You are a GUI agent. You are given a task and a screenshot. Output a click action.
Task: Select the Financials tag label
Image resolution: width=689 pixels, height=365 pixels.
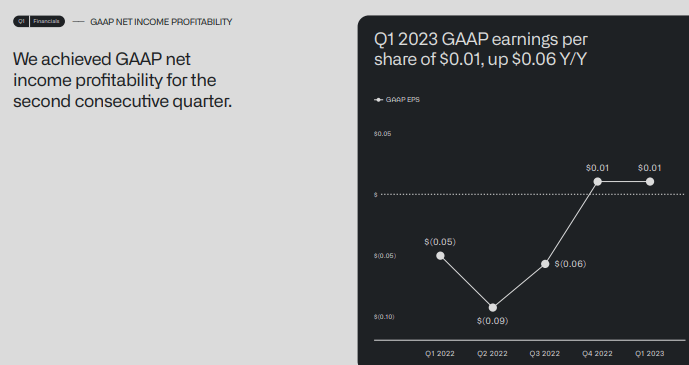coord(47,22)
